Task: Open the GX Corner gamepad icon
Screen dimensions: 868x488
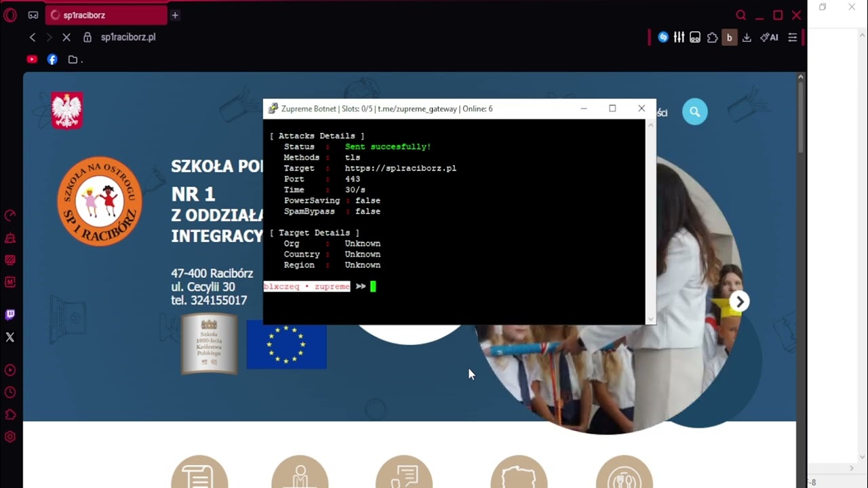Action: [33, 15]
